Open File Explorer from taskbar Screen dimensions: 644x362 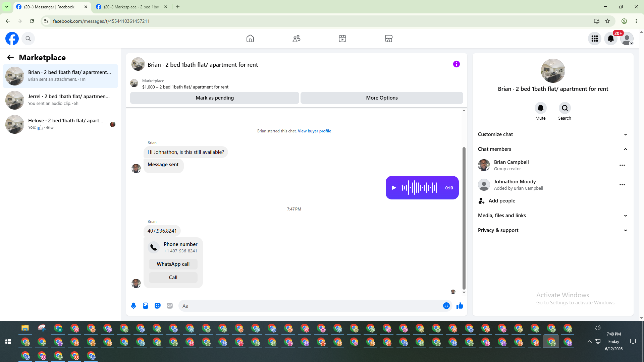pos(25,328)
